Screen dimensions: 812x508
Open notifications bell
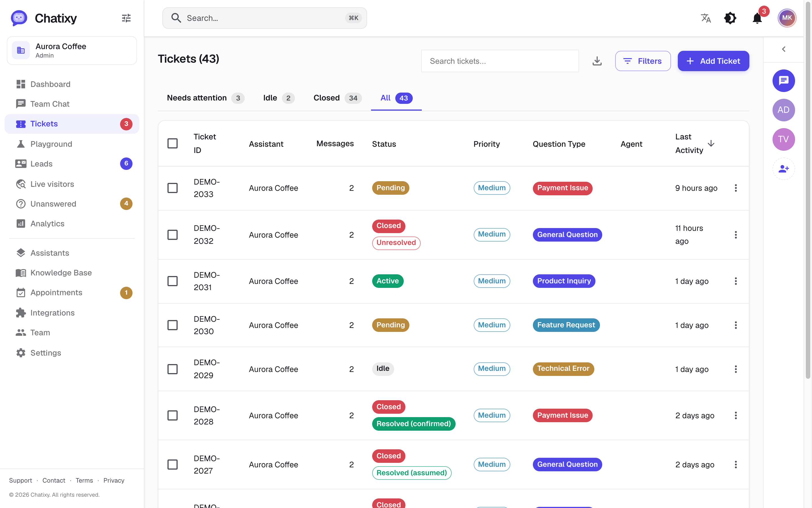(757, 18)
